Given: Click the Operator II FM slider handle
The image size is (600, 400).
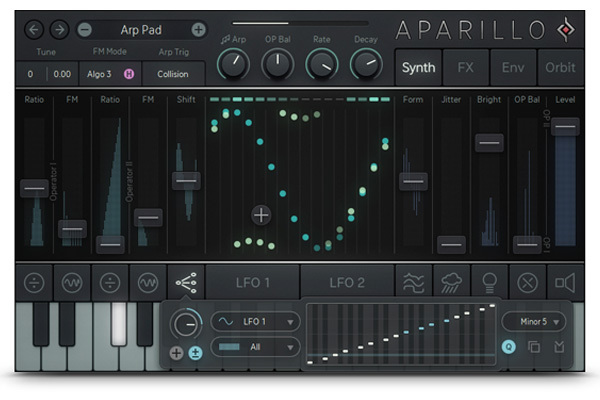Looking at the screenshot, I should point(148,217).
